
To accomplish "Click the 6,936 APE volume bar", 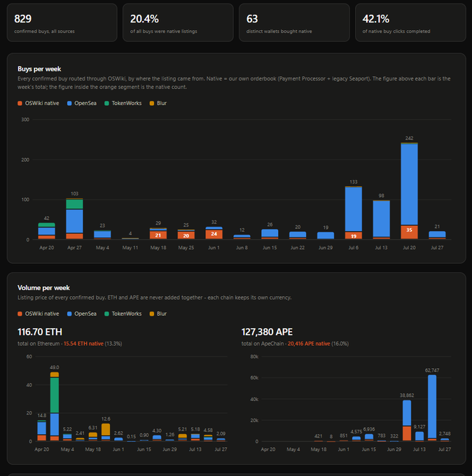I will [369, 437].
